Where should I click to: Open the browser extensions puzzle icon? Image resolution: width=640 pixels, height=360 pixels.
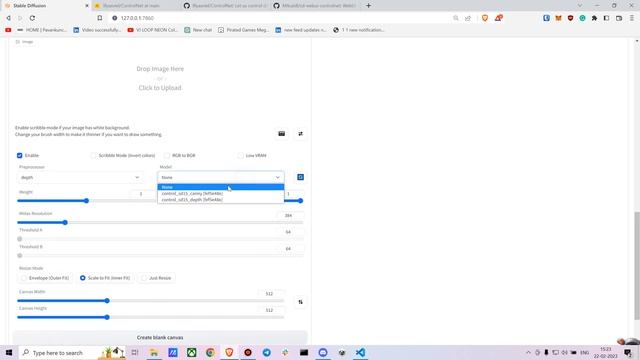[x=594, y=18]
